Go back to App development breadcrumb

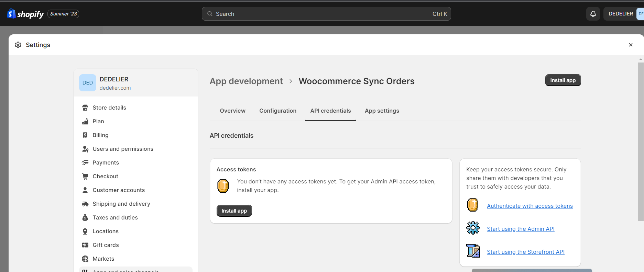tap(246, 81)
